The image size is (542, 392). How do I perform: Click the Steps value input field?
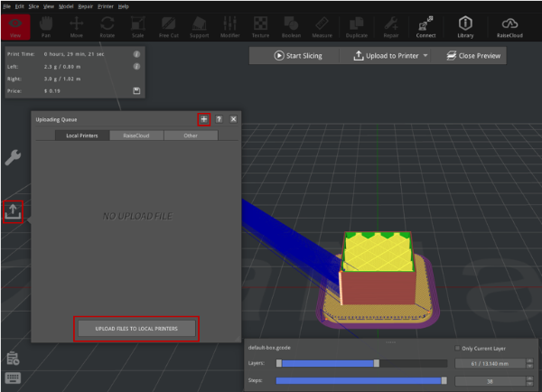pos(488,381)
